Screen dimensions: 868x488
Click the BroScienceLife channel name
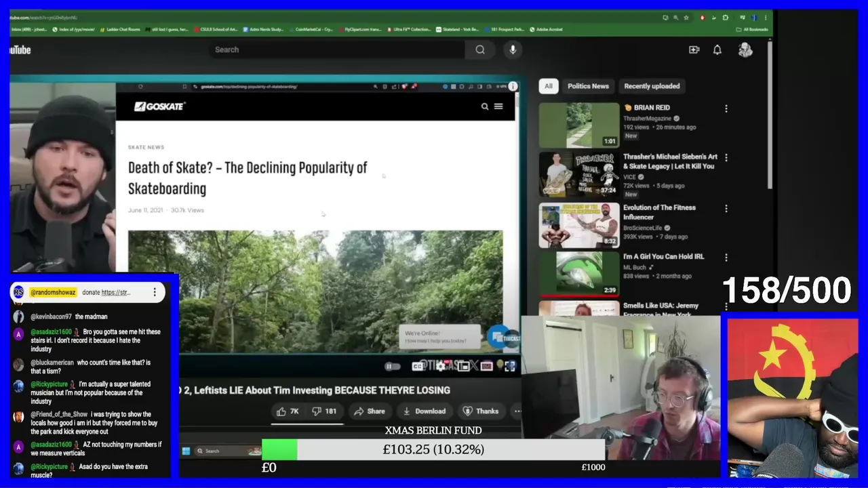tap(642, 228)
